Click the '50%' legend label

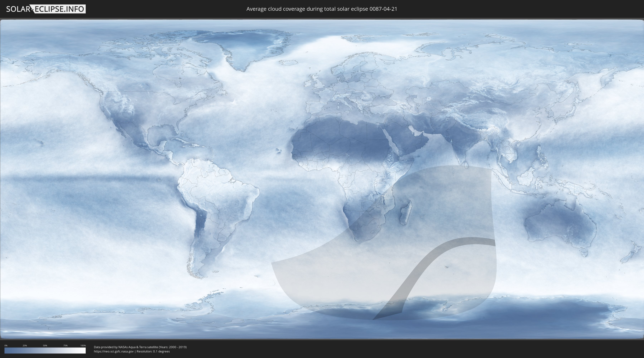tap(45, 345)
